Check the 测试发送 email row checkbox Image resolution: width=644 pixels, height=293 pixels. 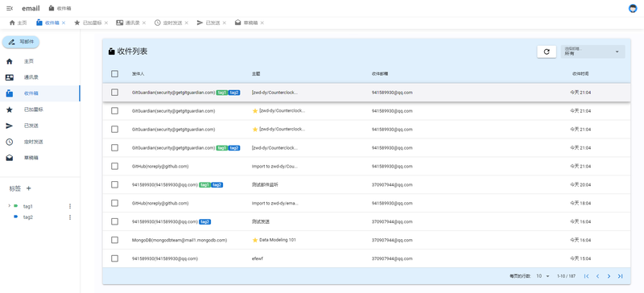[114, 221]
